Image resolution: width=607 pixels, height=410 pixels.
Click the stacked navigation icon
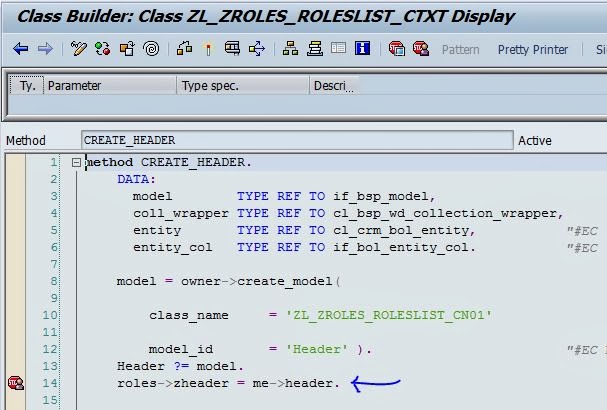click(315, 49)
